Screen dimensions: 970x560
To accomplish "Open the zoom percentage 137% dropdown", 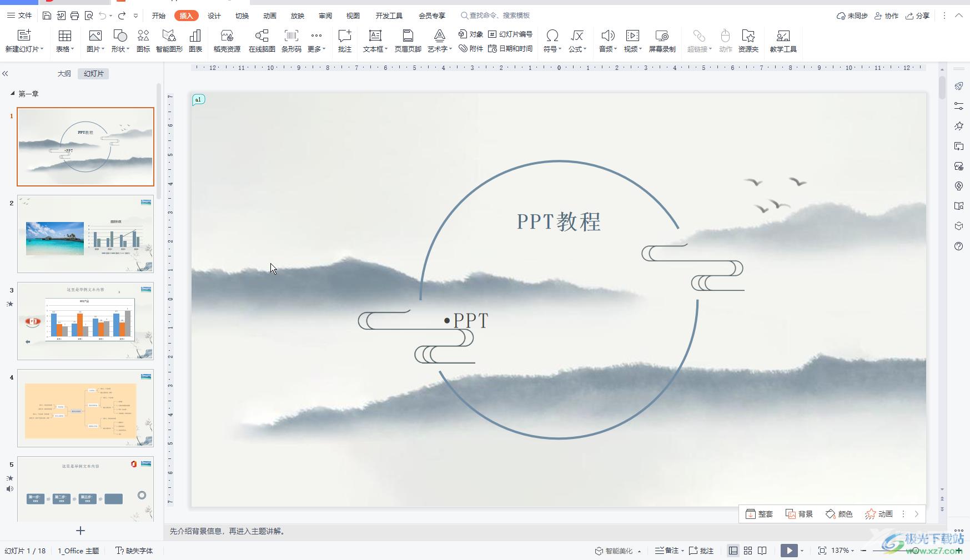I will click(x=843, y=551).
